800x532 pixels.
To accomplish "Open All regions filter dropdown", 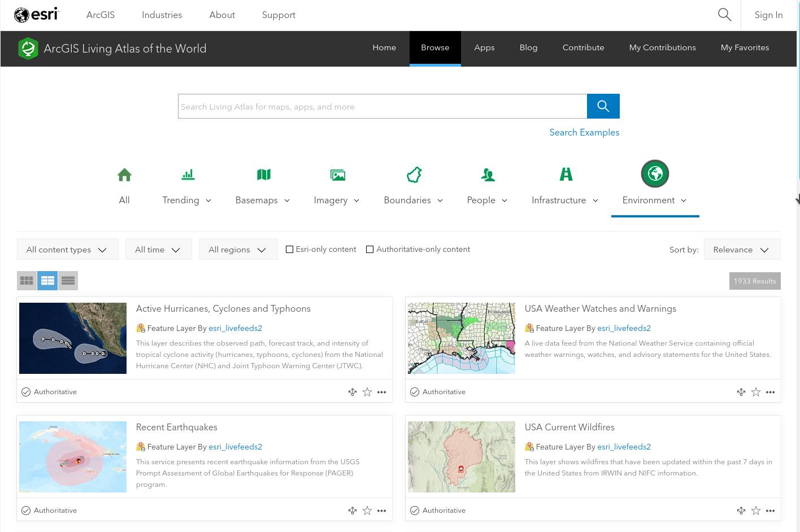I will 238,249.
